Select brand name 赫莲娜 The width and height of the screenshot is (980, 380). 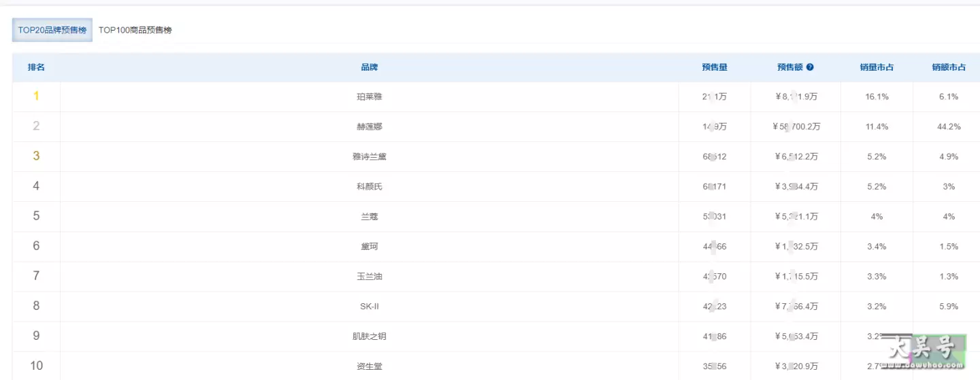(x=370, y=127)
